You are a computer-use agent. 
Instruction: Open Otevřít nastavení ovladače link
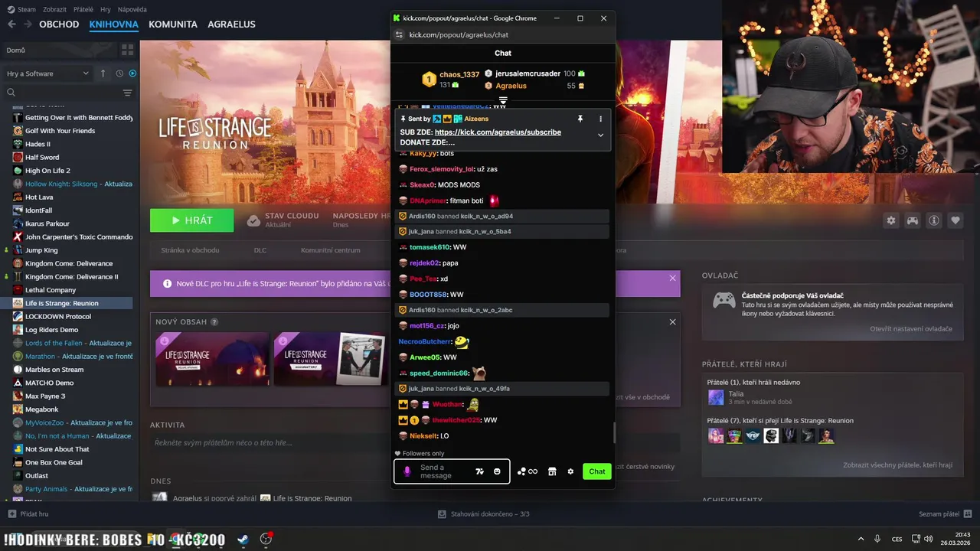[911, 328]
